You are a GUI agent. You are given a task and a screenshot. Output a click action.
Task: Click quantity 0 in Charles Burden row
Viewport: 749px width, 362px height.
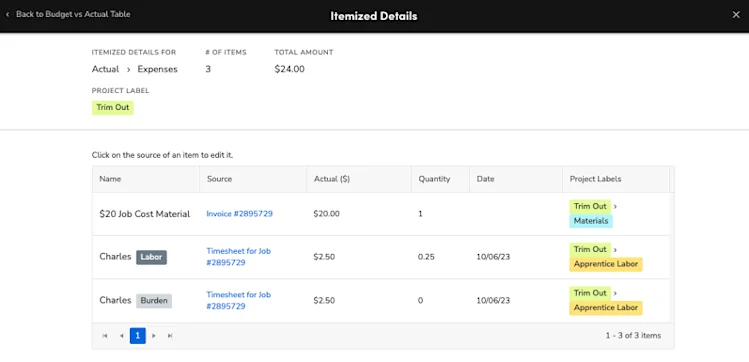[420, 301]
